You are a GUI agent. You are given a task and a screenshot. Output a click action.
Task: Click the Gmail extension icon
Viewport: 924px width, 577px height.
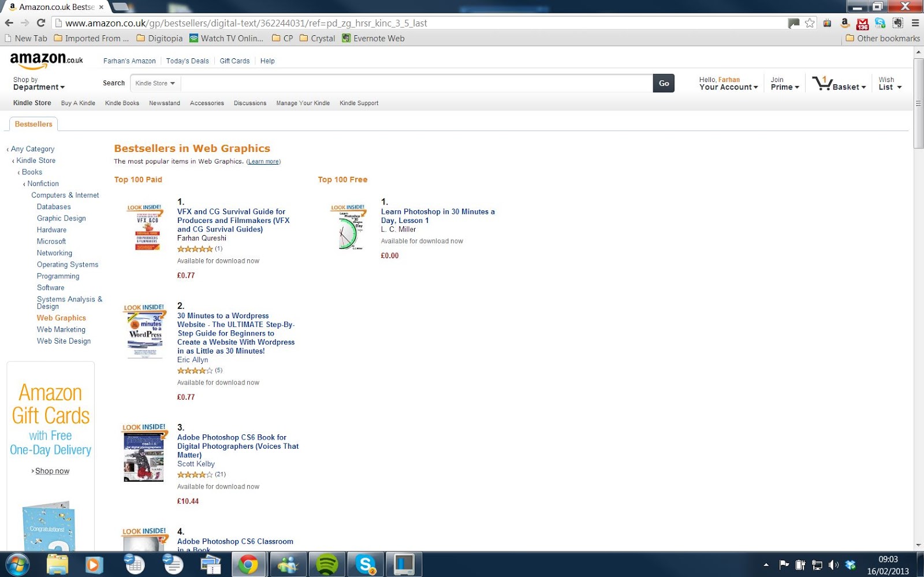(x=862, y=23)
